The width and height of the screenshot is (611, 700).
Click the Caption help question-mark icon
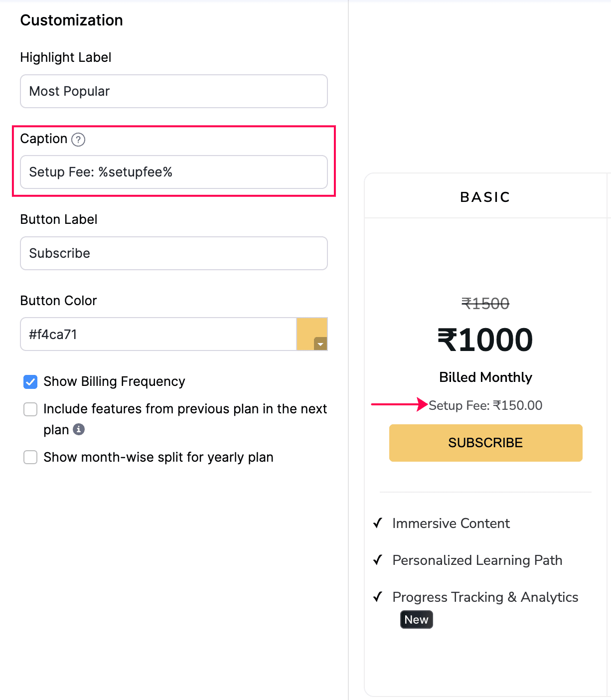click(78, 140)
